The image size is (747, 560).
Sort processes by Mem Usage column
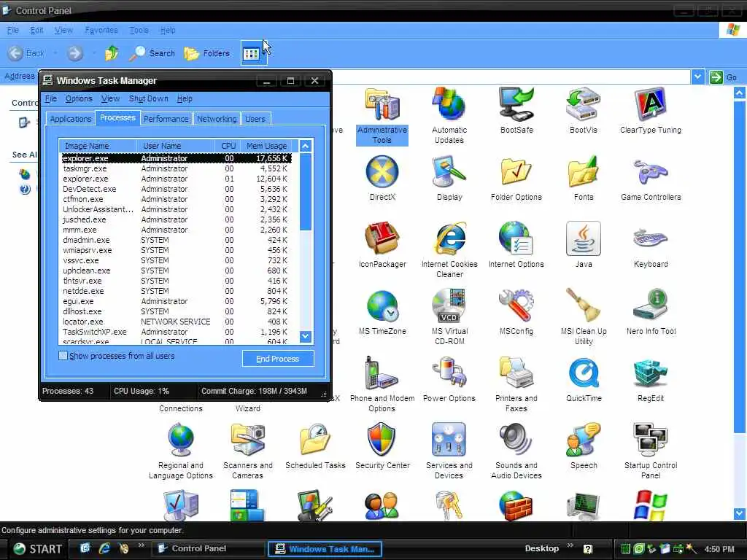coord(266,146)
